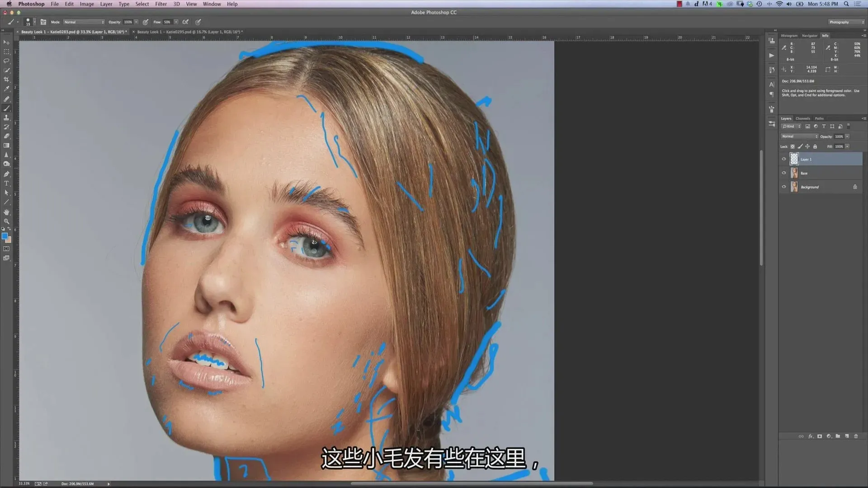Click the Background layer thumbnail
This screenshot has height=488, width=868.
794,187
